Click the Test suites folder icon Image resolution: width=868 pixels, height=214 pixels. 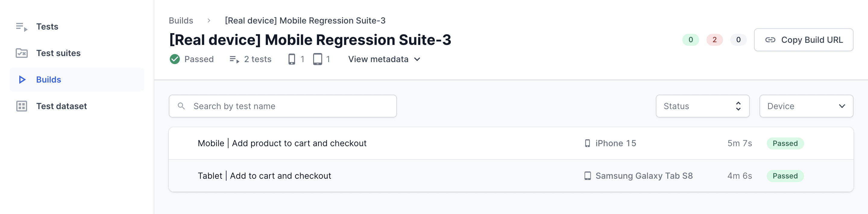click(x=22, y=53)
